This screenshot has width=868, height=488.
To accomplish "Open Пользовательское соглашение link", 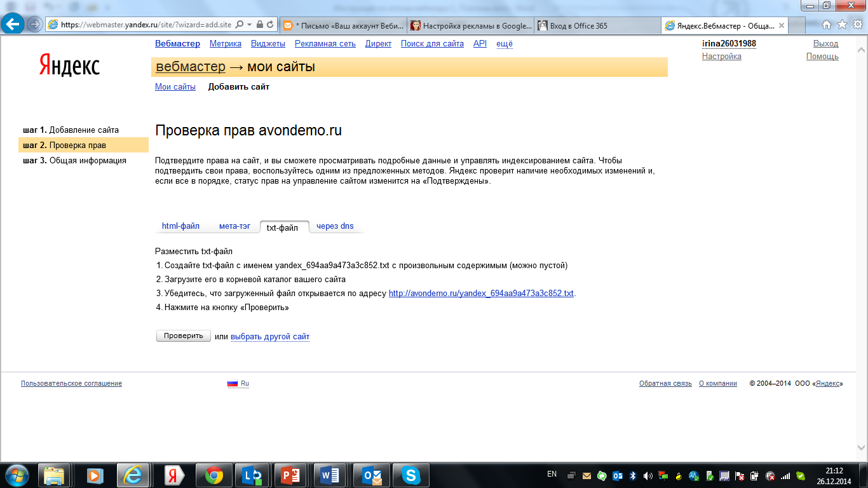I will point(71,383).
